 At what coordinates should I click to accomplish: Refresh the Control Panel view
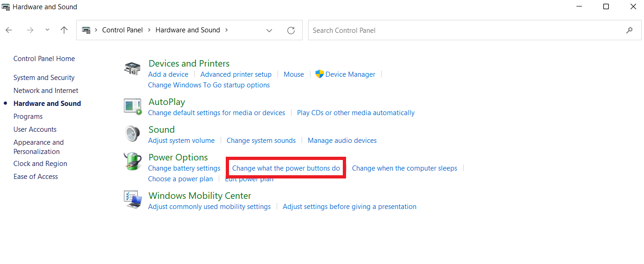click(x=291, y=30)
